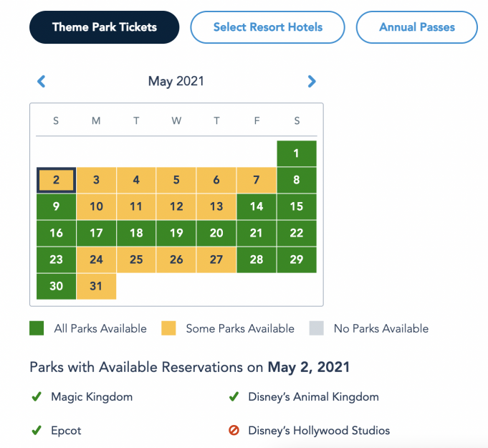This screenshot has width=488, height=448.
Task: Click the checkmark beside Disney's Animal Kingdom
Action: [234, 396]
